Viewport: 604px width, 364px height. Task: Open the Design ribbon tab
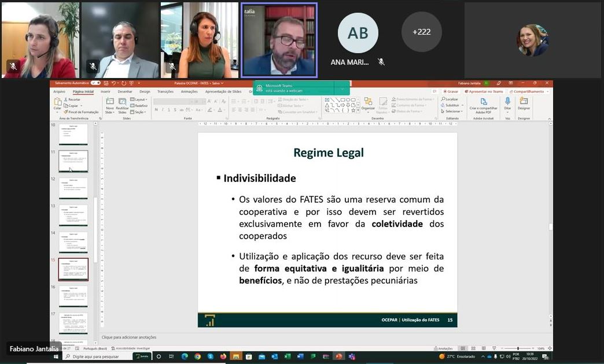pyautogui.click(x=145, y=91)
